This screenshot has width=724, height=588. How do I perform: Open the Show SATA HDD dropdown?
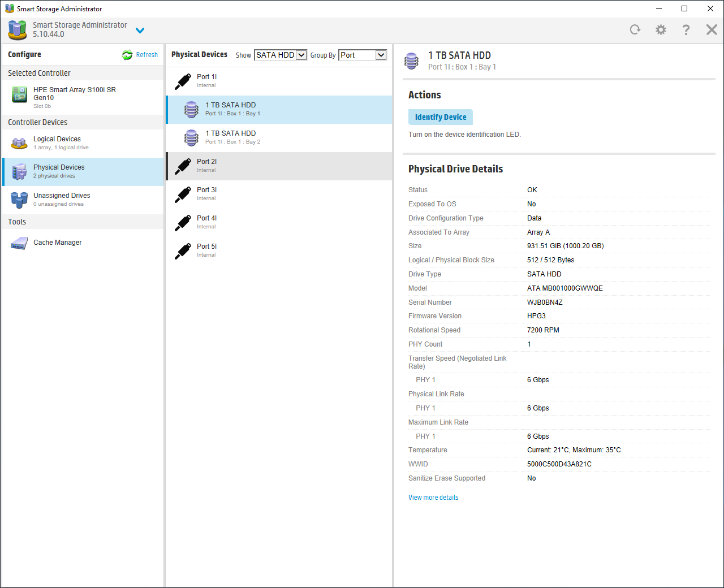click(x=281, y=55)
